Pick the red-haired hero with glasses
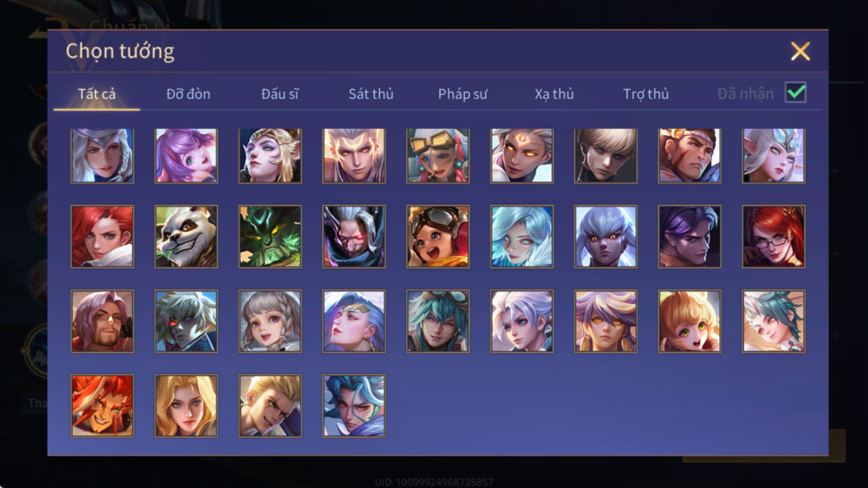Screen dimensions: 868x488 point(773,236)
